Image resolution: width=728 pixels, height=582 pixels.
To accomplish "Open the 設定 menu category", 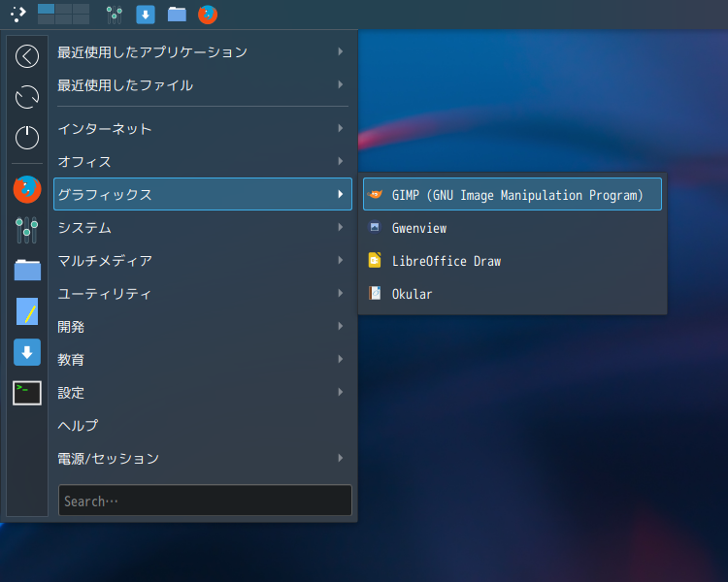I will tap(203, 392).
